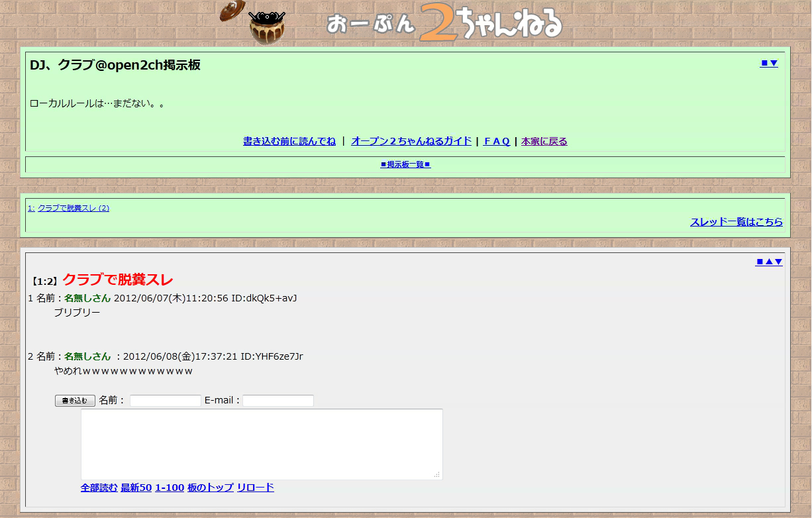Click post text やめれwwwwwwwwwwwww

click(123, 371)
